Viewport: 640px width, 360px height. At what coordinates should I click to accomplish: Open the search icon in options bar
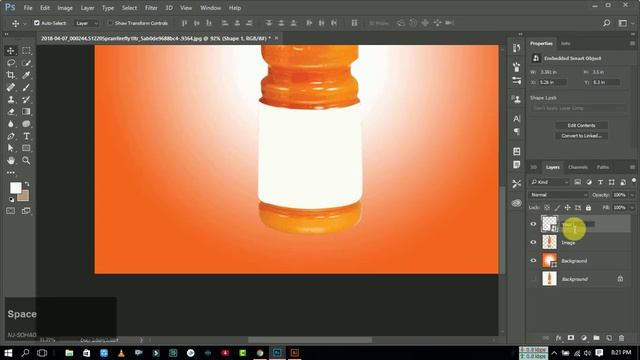point(607,23)
